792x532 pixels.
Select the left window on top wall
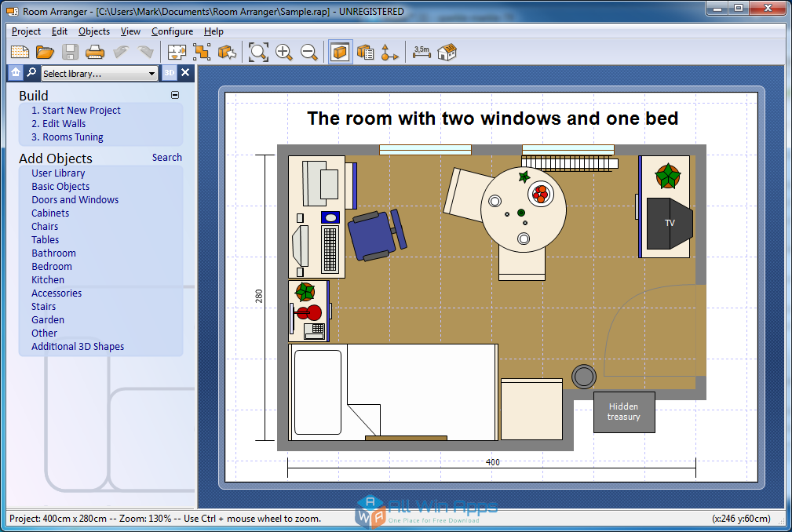pos(425,150)
